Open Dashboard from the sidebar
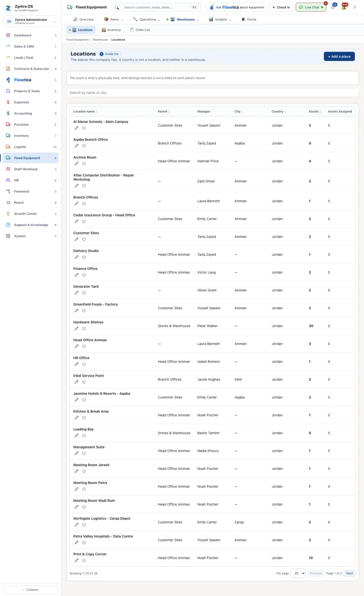The height and width of the screenshot is (596, 364). point(30,35)
